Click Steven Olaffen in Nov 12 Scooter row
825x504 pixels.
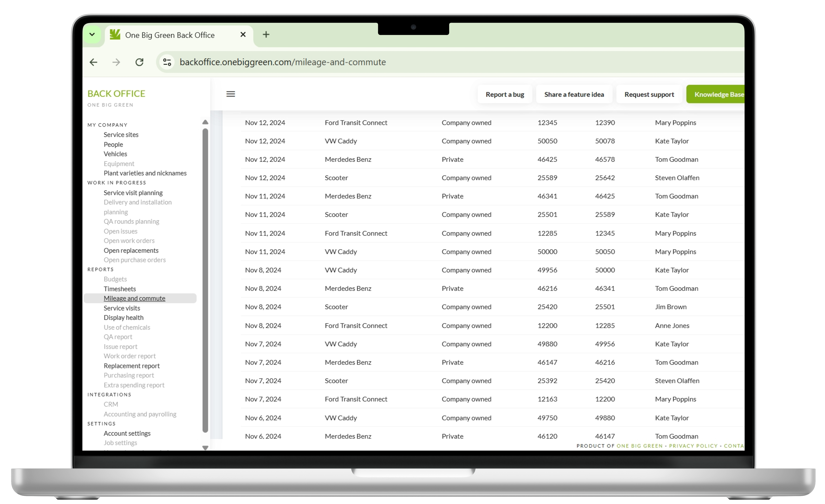[677, 178]
